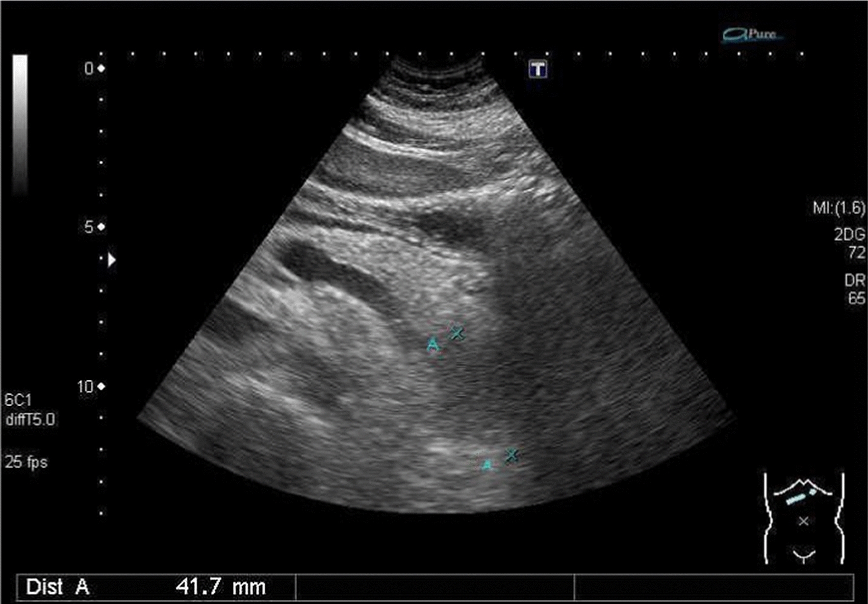Click the 6C1 transducer label
Image resolution: width=868 pixels, height=604 pixels.
18,400
